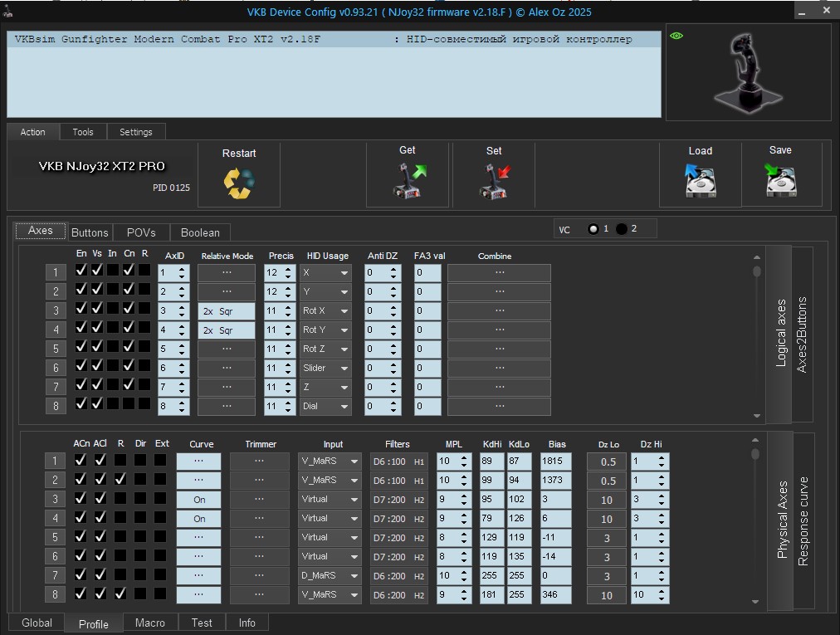Open HID Usage dropdown showing Rot X

[x=325, y=310]
